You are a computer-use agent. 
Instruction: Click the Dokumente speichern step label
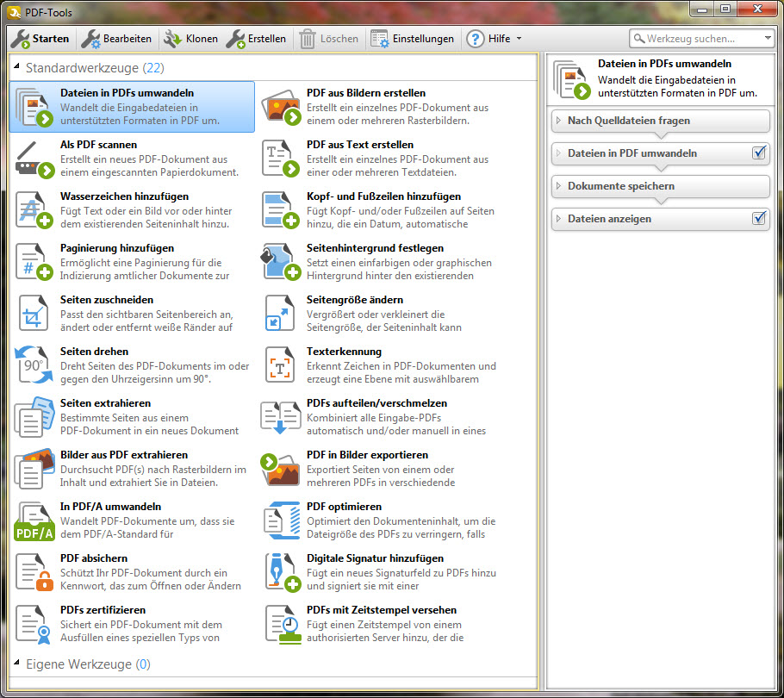tap(621, 186)
